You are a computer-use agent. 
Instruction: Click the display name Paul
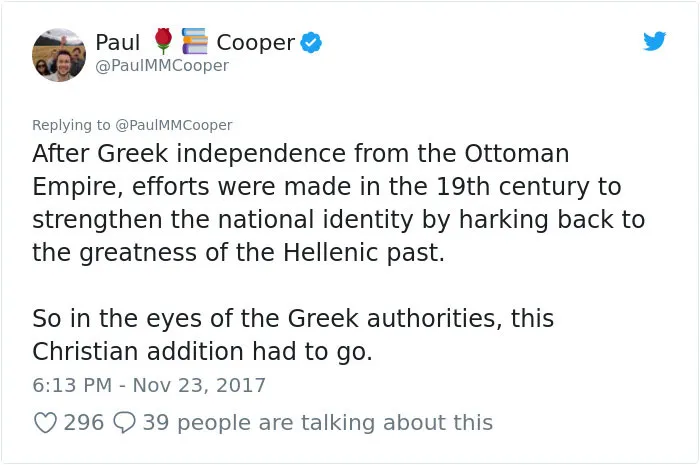click(118, 43)
